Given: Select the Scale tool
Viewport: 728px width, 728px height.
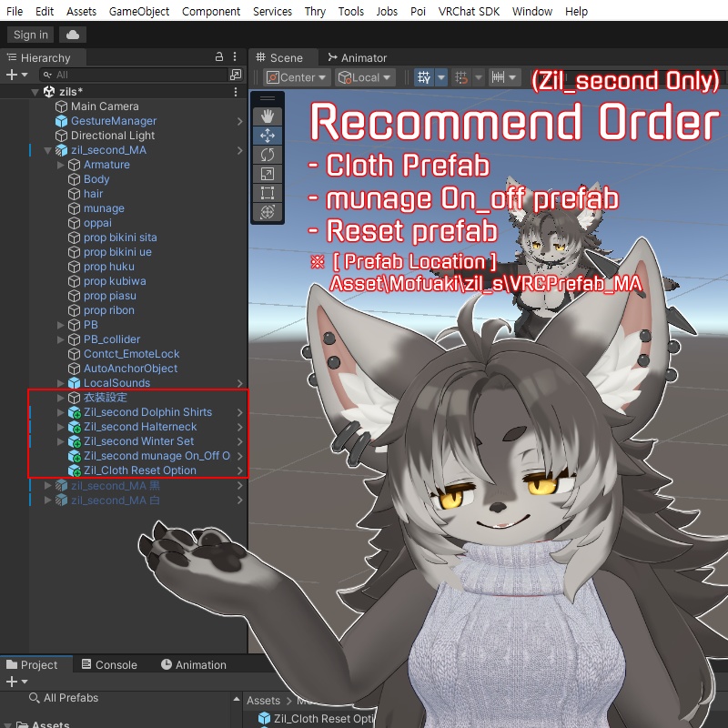Looking at the screenshot, I should coord(267,174).
